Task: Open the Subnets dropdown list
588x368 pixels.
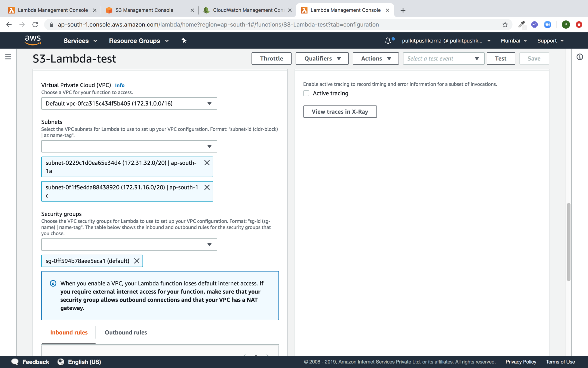Action: pos(129,146)
